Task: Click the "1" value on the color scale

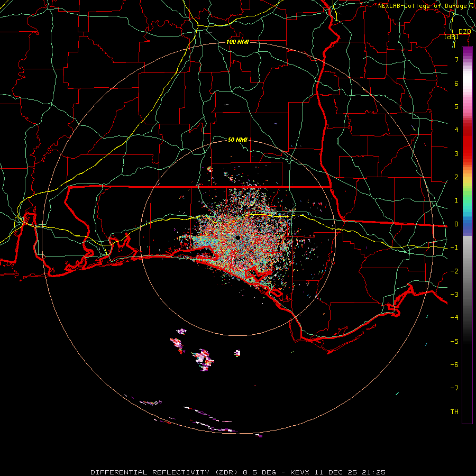Action: (x=456, y=200)
